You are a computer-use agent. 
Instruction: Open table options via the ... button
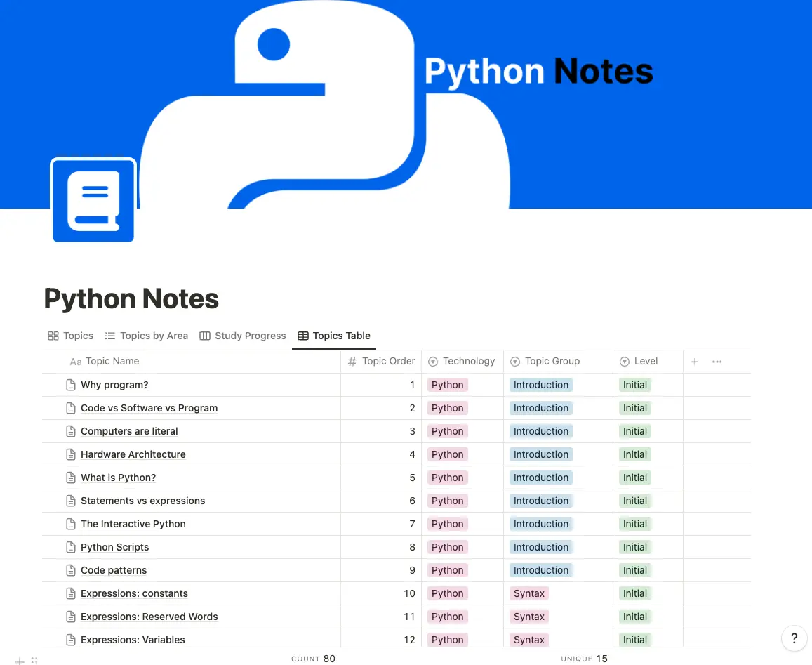(717, 361)
